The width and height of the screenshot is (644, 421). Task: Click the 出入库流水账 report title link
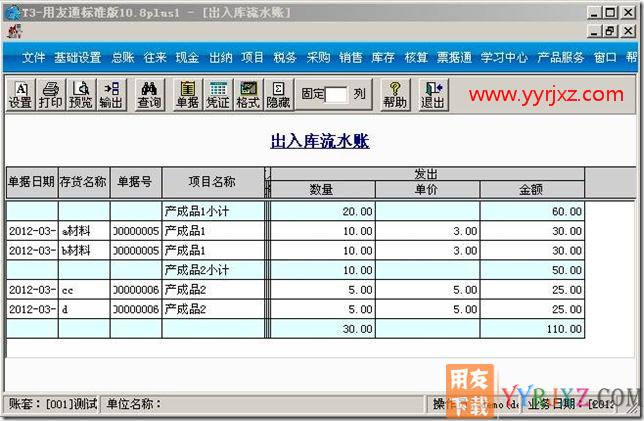point(320,141)
